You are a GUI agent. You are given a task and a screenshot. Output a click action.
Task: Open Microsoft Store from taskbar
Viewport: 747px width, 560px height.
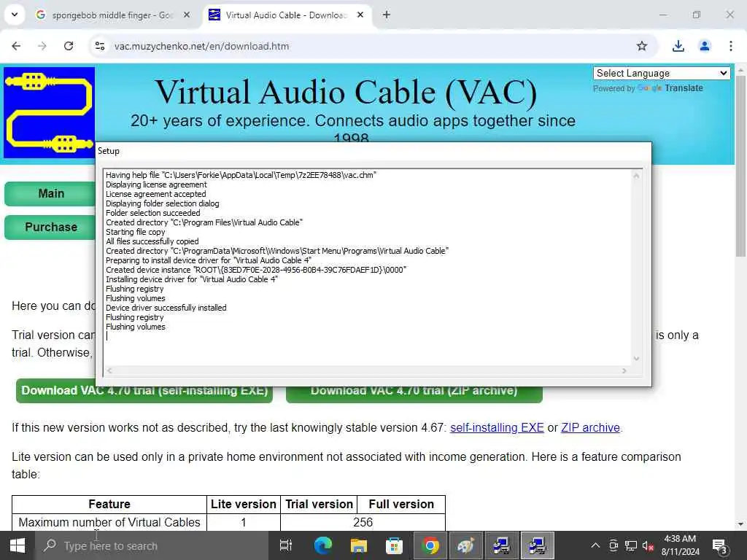pos(394,545)
